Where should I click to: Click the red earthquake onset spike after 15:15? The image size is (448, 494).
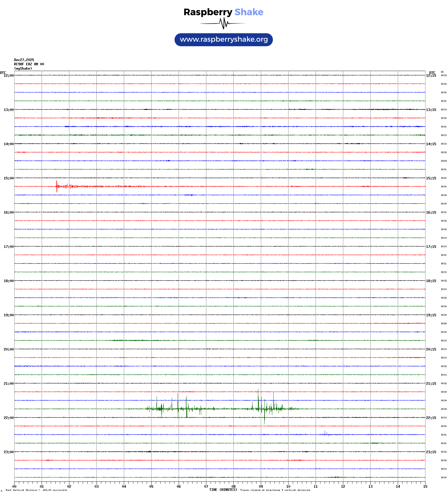point(56,186)
